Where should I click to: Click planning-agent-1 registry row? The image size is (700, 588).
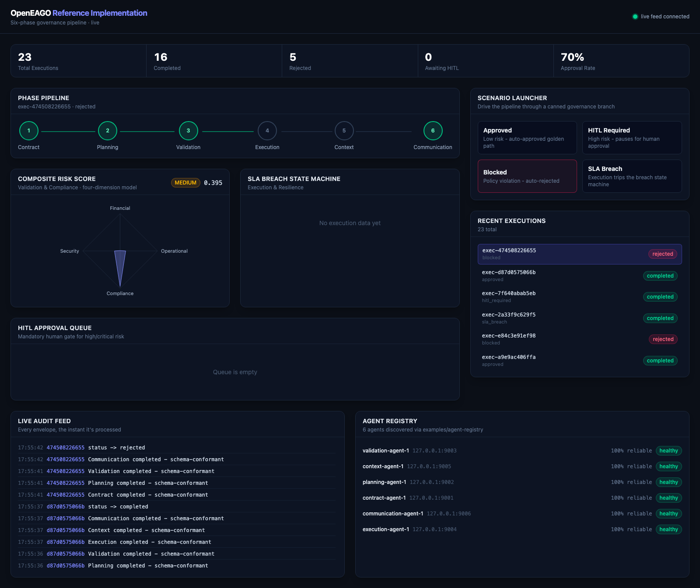pos(522,482)
